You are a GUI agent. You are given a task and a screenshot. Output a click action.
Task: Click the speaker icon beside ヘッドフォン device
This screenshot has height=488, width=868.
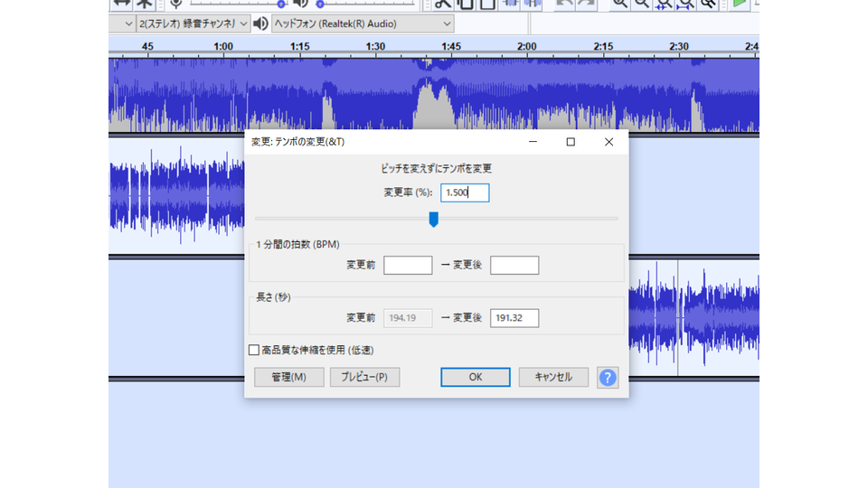[x=260, y=23]
